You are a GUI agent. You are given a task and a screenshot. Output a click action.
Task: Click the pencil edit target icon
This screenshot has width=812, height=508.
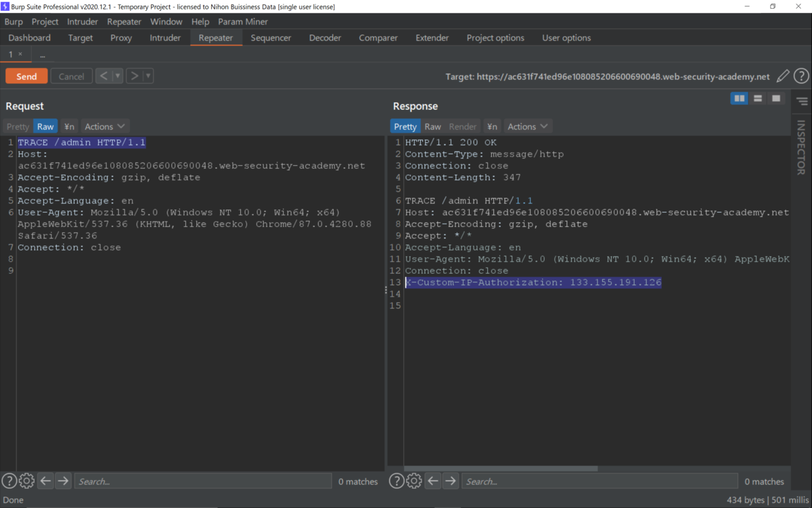click(783, 77)
